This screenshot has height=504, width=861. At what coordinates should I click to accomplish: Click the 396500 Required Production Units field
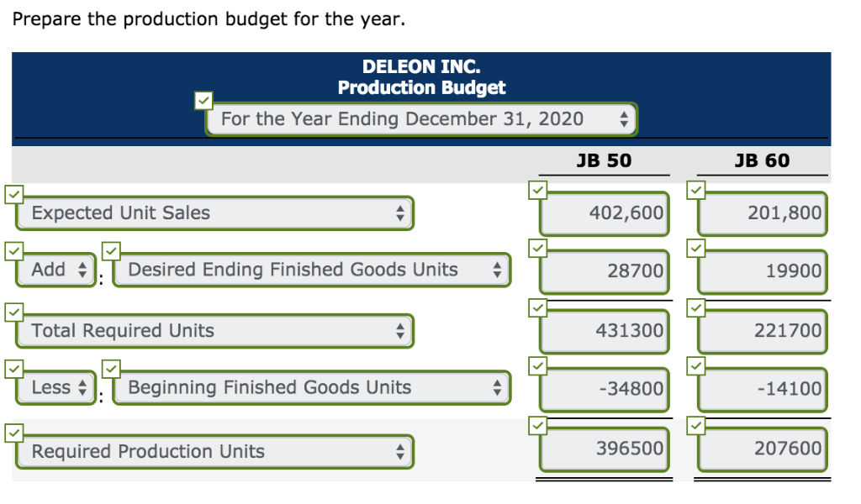click(x=603, y=448)
